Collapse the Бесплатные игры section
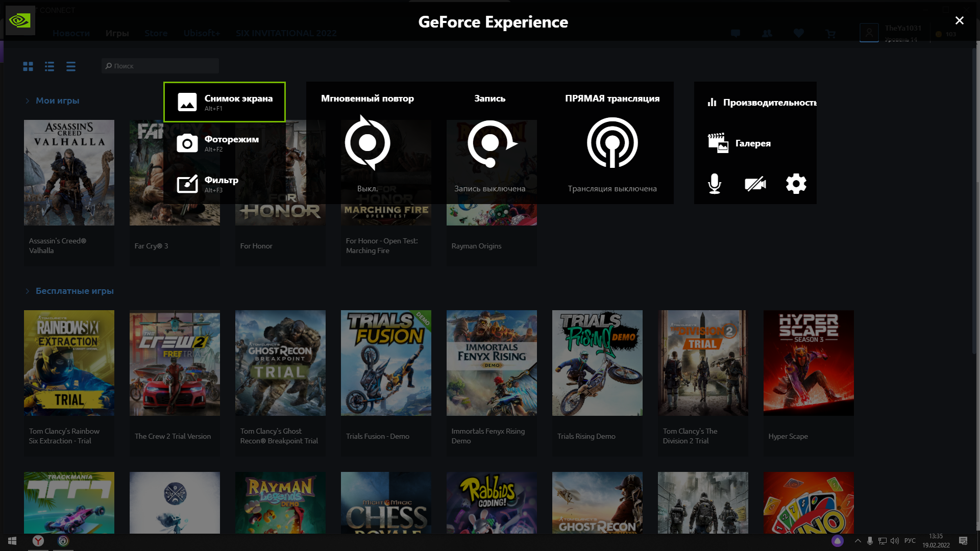 tap(28, 291)
